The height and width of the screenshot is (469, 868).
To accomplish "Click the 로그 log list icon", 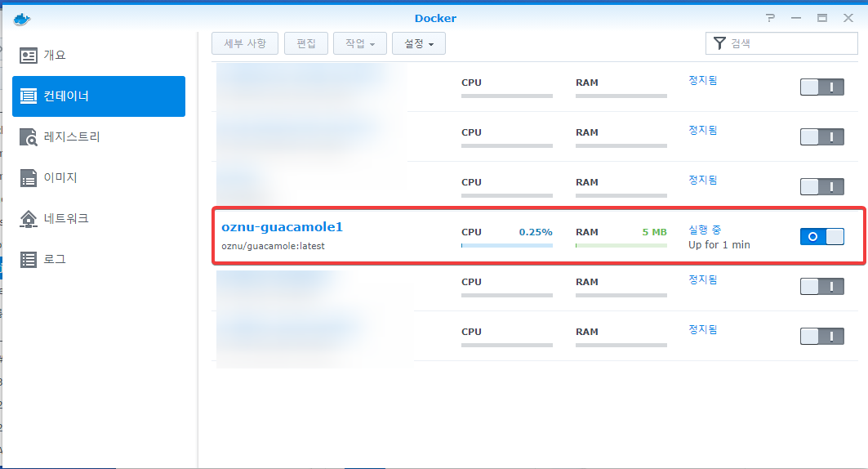I will [29, 260].
